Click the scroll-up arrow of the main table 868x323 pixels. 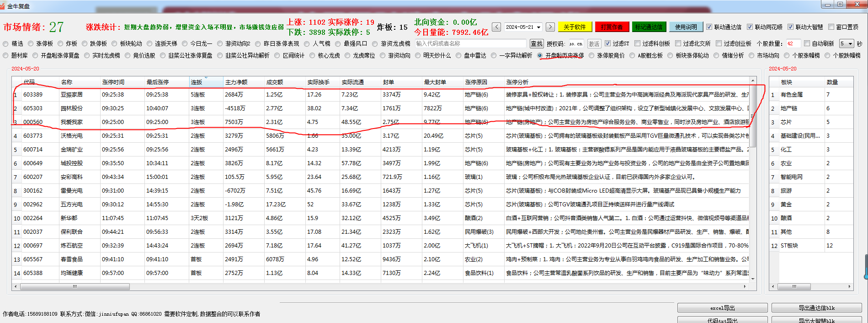tap(753, 81)
